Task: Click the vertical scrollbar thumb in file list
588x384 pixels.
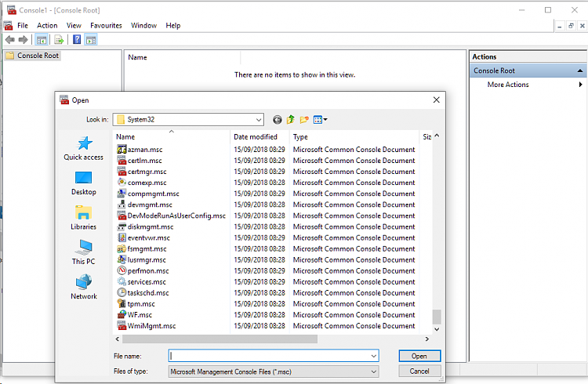Action: tap(437, 317)
